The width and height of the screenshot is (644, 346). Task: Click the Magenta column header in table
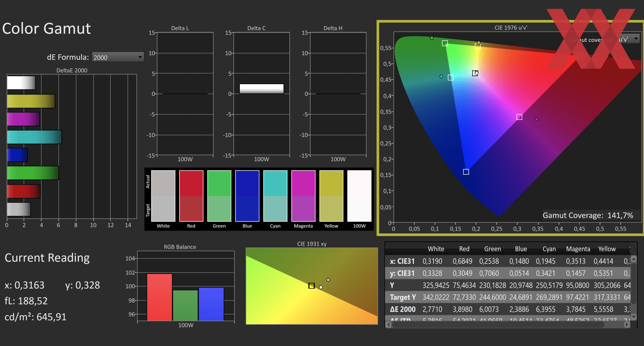(578, 249)
